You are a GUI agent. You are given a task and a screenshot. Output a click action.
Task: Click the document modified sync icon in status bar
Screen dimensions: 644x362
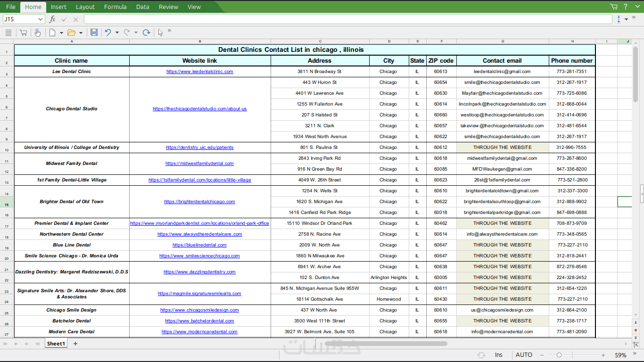click(x=481, y=355)
